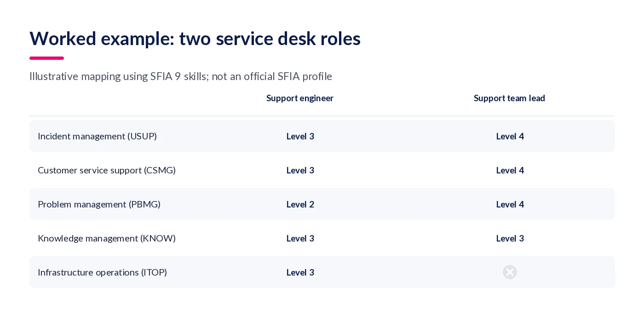This screenshot has height=322, width=644.
Task: Select Infrastructure operations (ITOP) row label
Action: coord(102,272)
